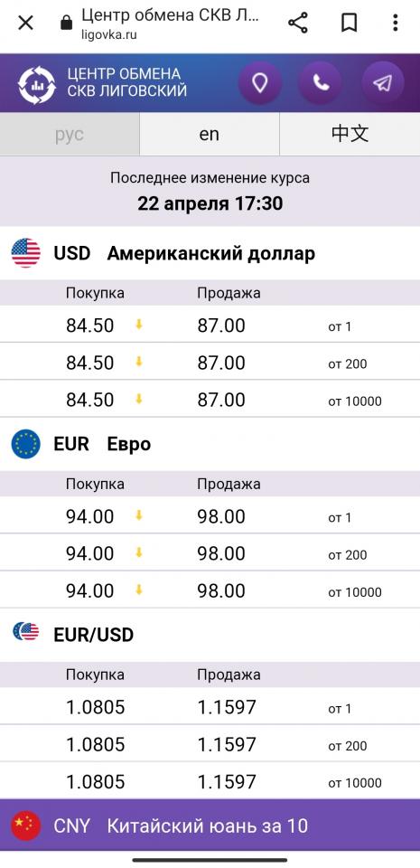Switch language to en tab

210,135
